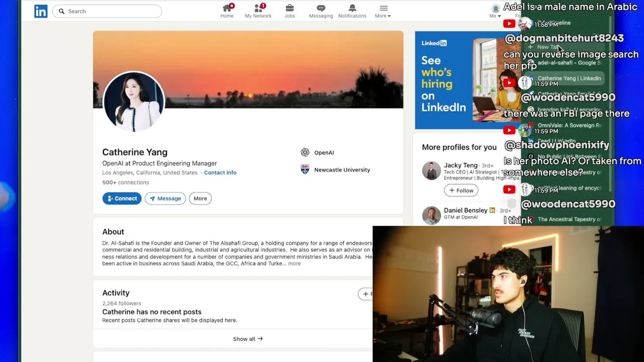Expand the About section with the more link
This screenshot has width=644, height=362.
click(x=294, y=263)
